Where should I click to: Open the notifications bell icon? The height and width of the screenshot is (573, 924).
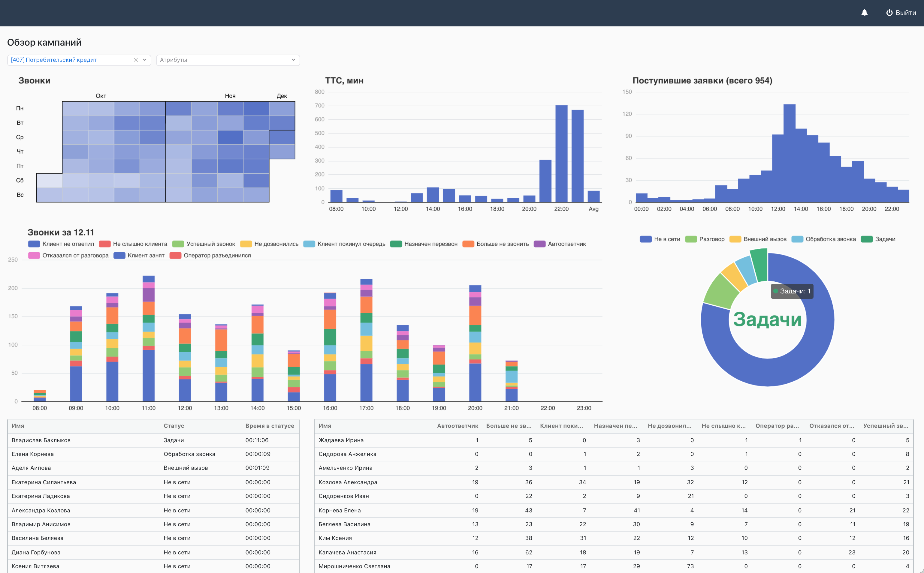864,13
